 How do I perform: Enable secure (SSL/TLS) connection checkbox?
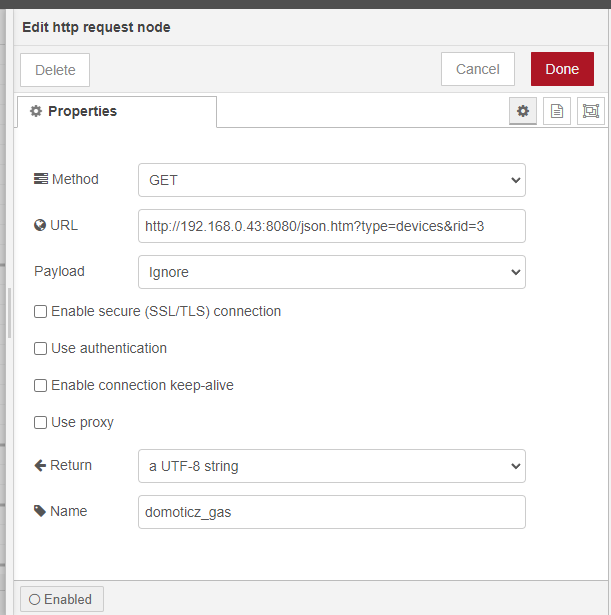click(x=41, y=311)
